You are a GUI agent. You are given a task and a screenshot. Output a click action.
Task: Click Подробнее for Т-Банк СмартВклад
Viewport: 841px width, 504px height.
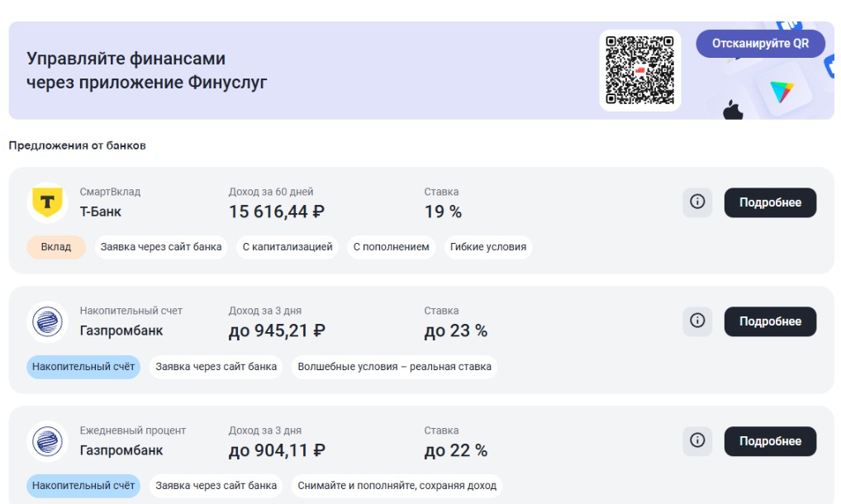coord(770,202)
